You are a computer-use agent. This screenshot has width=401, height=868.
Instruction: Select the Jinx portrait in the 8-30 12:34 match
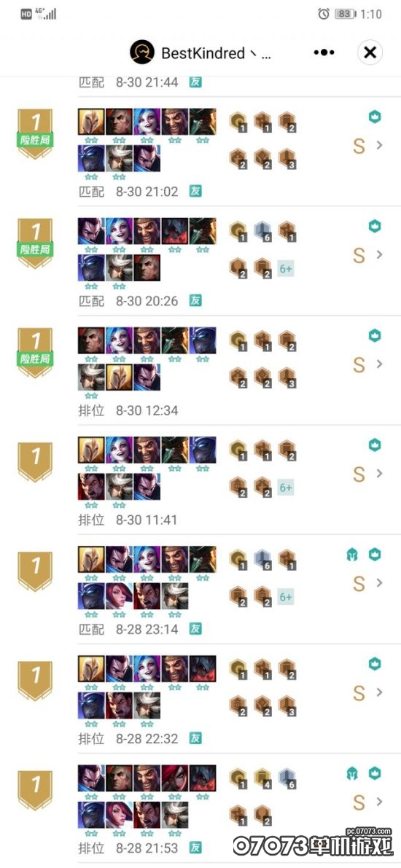pos(119,340)
